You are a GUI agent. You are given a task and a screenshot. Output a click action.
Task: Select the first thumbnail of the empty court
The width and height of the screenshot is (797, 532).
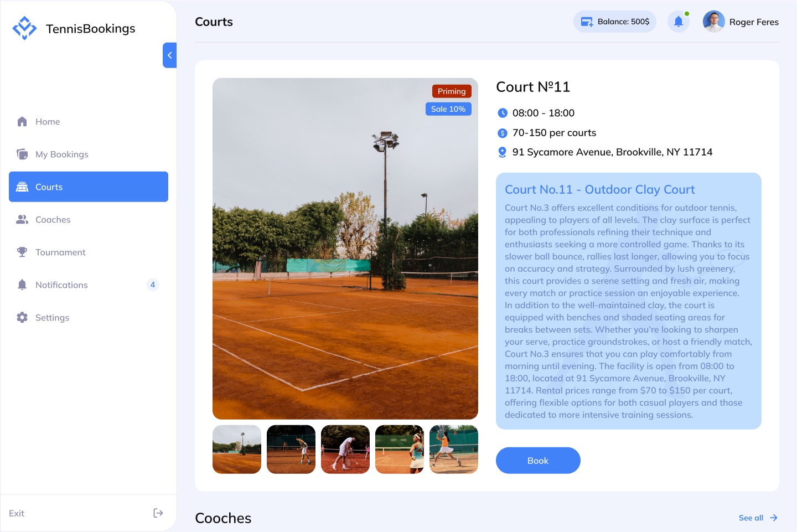pos(237,450)
